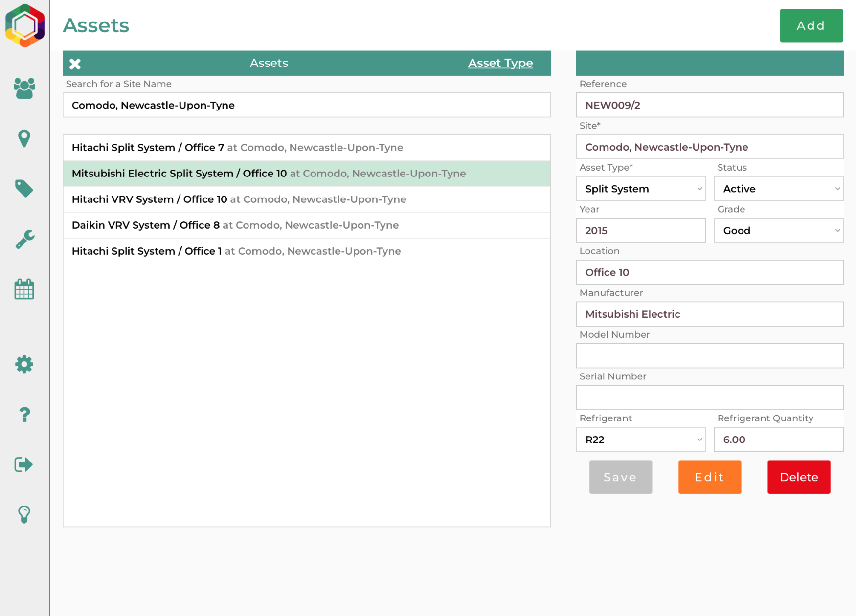Open the Calendar icon in sidebar
Image resolution: width=856 pixels, height=616 pixels.
(x=24, y=289)
